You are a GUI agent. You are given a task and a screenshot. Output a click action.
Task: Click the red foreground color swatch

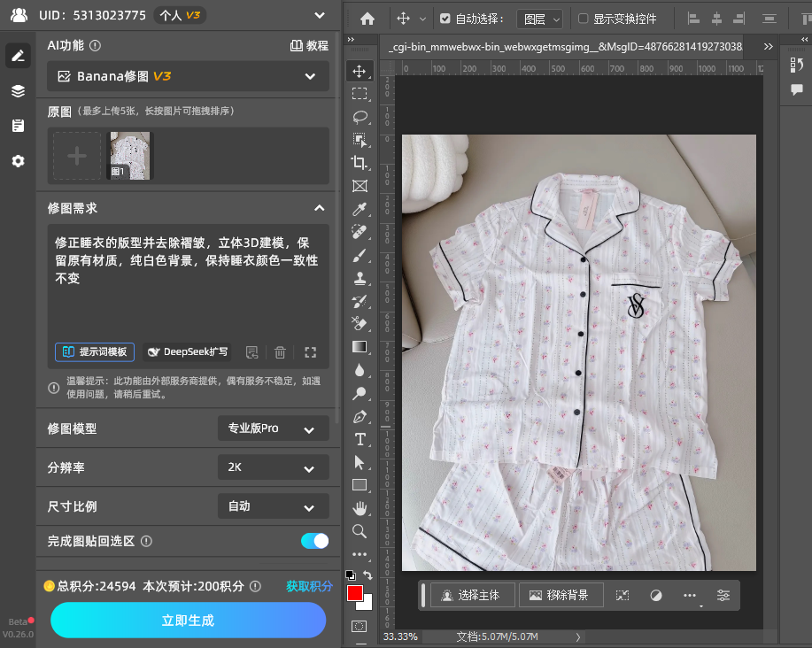click(355, 593)
